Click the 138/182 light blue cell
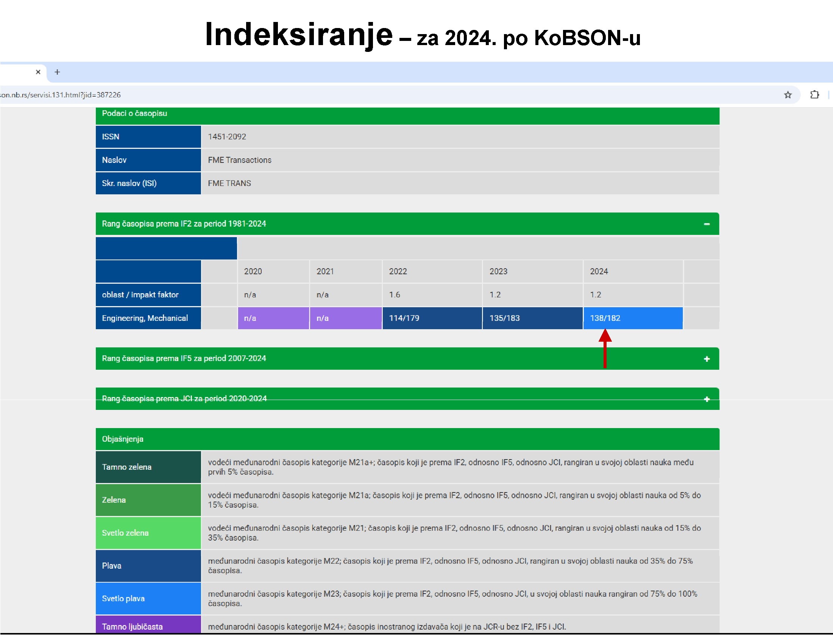The image size is (833, 644). coord(632,318)
